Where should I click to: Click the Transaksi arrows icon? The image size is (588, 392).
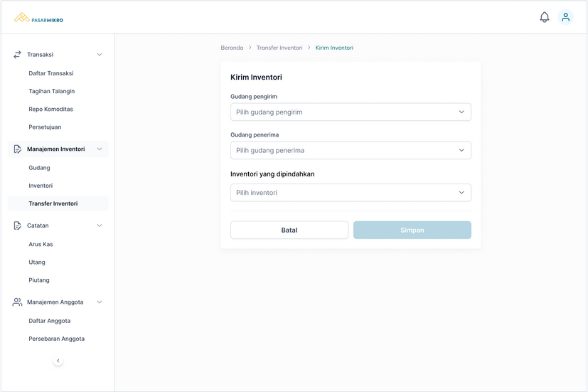click(18, 55)
